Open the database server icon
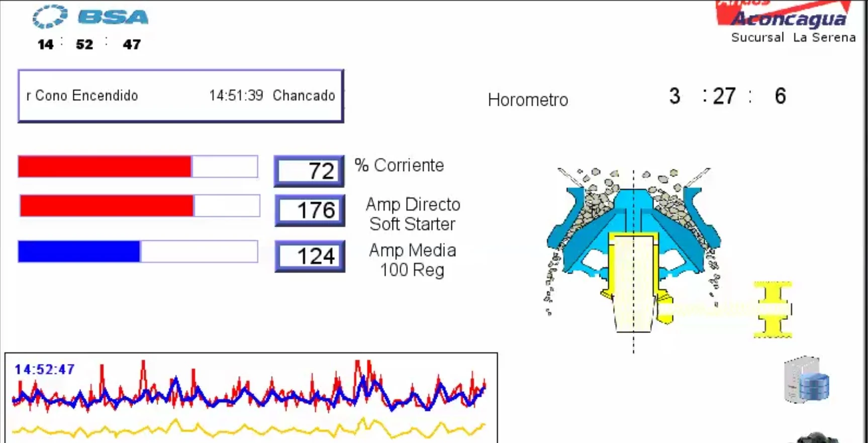Screen dimensions: 868x443 807,380
